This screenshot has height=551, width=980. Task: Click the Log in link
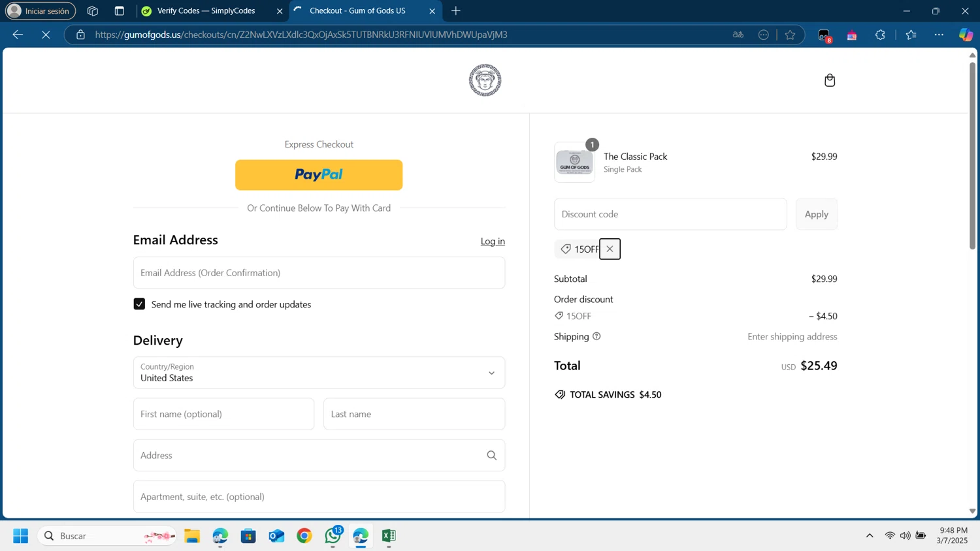click(x=493, y=241)
